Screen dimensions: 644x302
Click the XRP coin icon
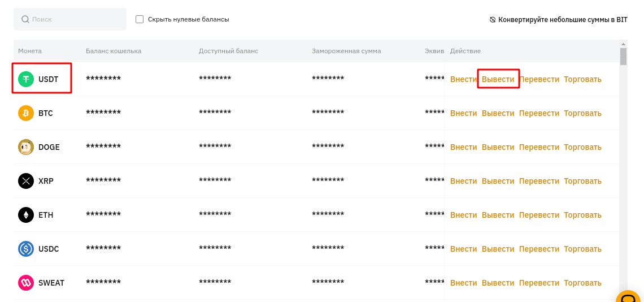[26, 181]
